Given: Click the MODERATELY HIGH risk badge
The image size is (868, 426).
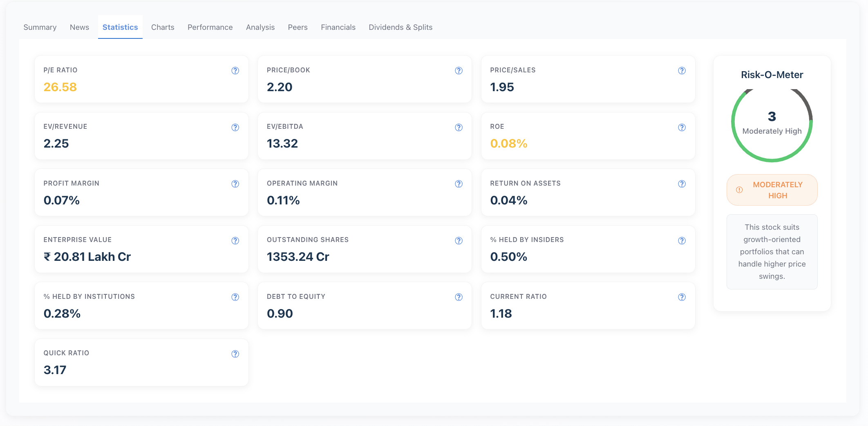Looking at the screenshot, I should click(x=772, y=190).
